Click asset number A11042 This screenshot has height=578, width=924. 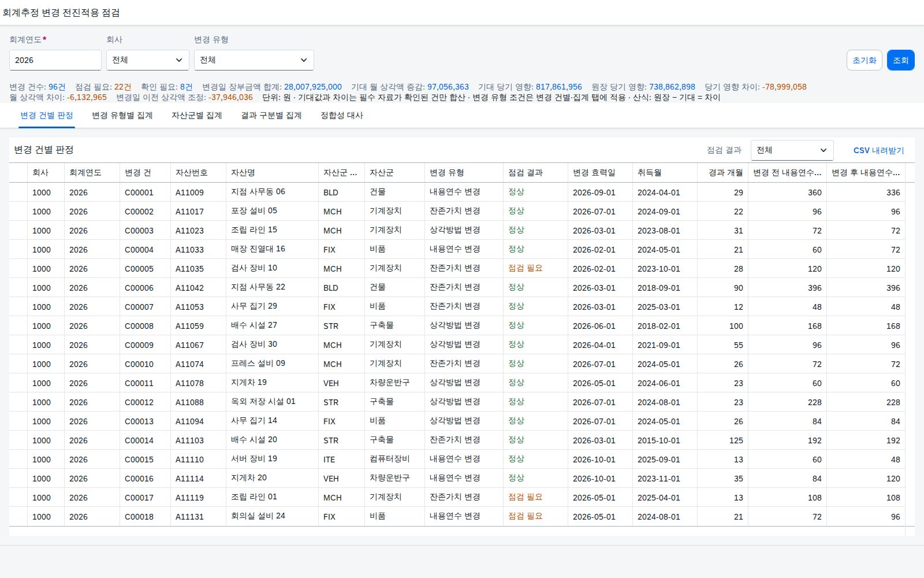[189, 288]
